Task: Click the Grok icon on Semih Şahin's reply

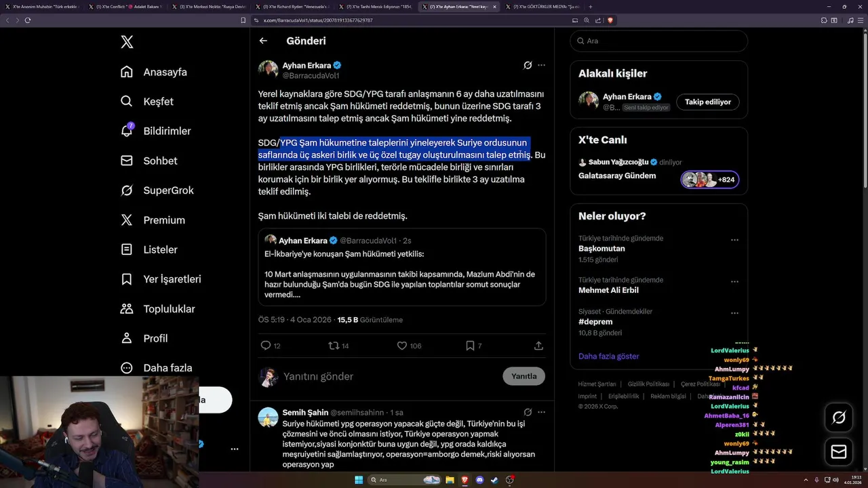Action: tap(528, 412)
